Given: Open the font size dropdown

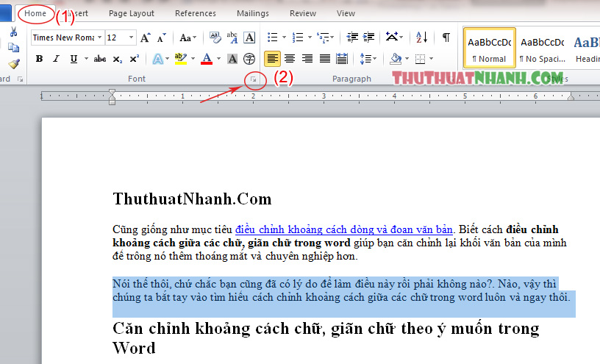Looking at the screenshot, I should (x=131, y=38).
